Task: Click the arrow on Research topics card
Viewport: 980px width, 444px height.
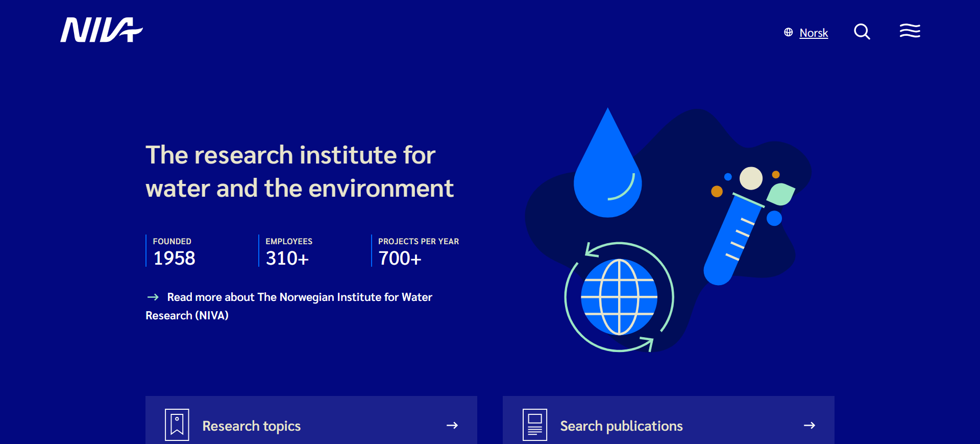Action: point(452,426)
